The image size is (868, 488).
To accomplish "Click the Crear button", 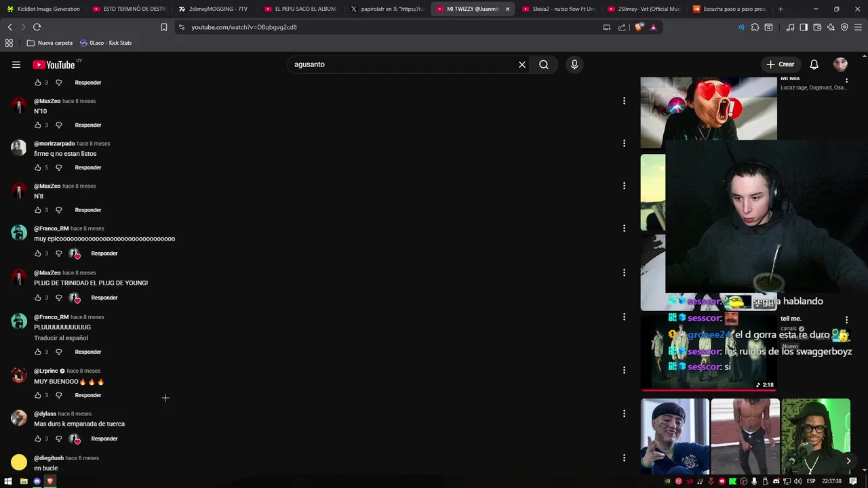I will coord(781,64).
